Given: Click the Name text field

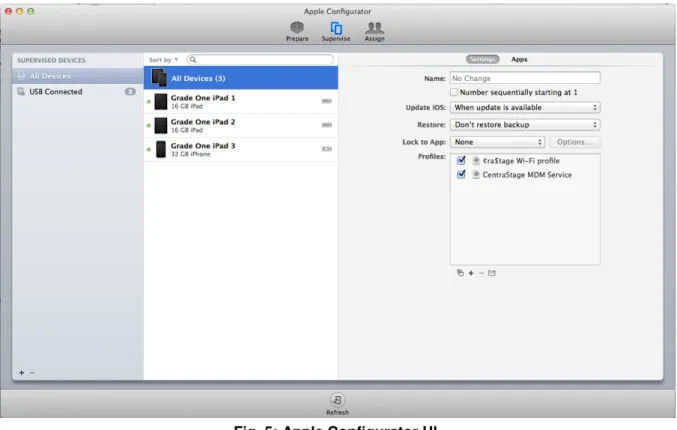Looking at the screenshot, I should click(x=525, y=78).
